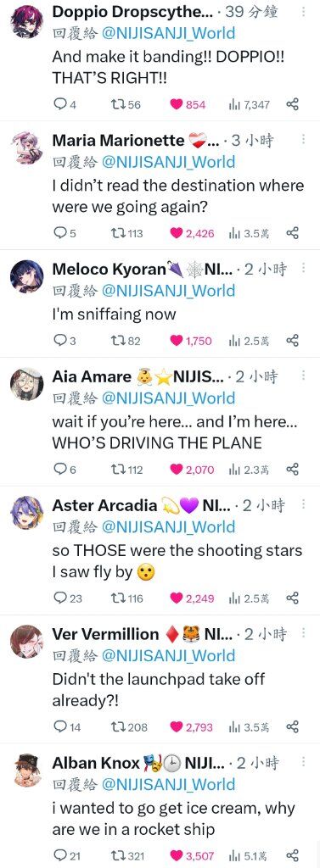View analytics for Aster Arcadia's reply
Viewport: 320px width, 868px height.
[x=249, y=598]
